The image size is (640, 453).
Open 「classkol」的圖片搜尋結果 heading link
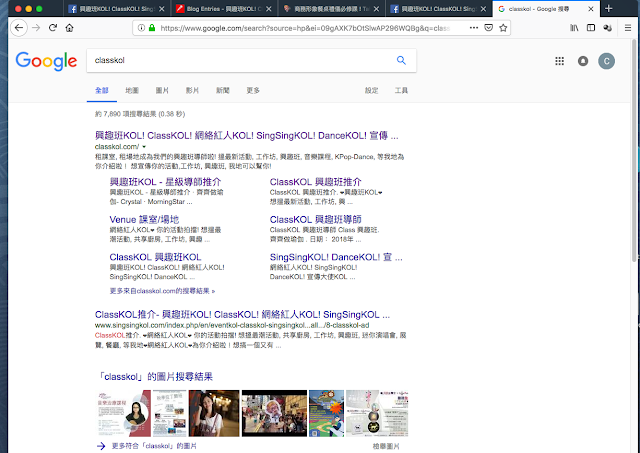click(156, 377)
